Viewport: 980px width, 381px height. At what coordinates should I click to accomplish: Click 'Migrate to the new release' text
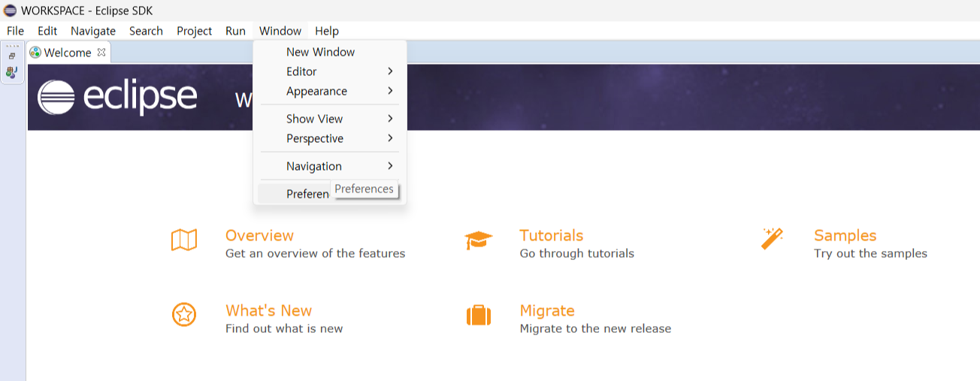tap(595, 329)
